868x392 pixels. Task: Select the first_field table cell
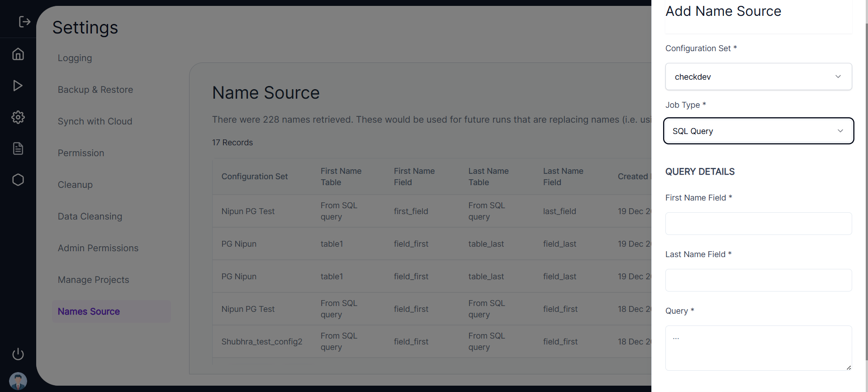[x=411, y=211]
